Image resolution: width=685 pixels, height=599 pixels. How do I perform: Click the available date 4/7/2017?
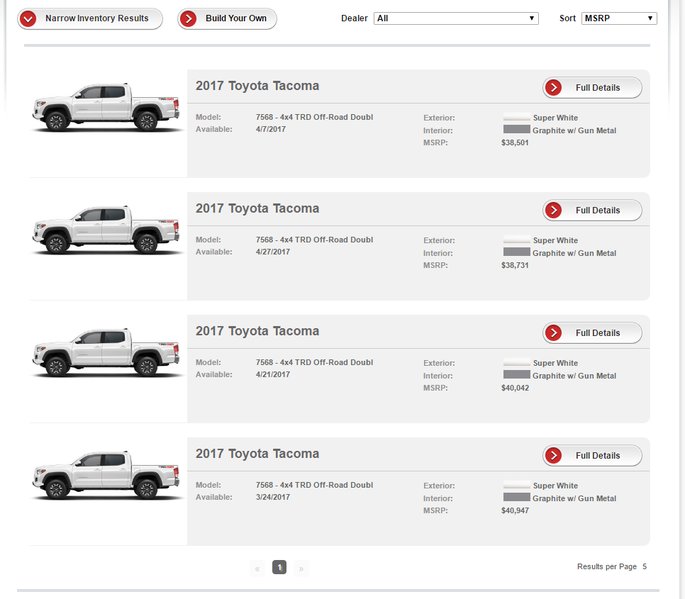(x=271, y=129)
